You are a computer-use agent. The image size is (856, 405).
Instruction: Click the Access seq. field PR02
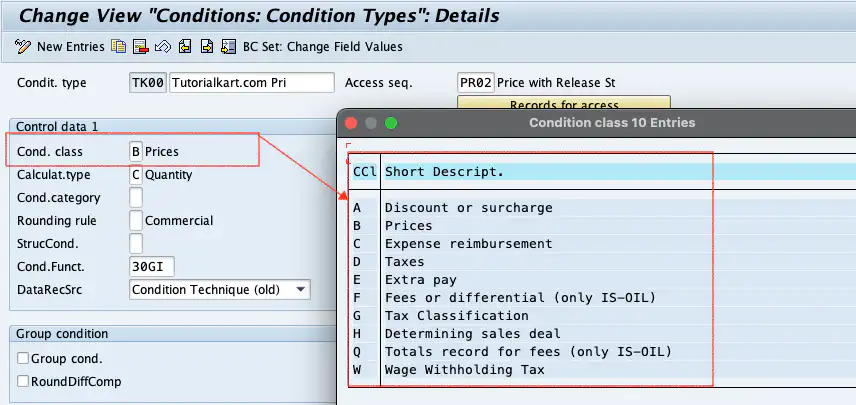(x=476, y=83)
